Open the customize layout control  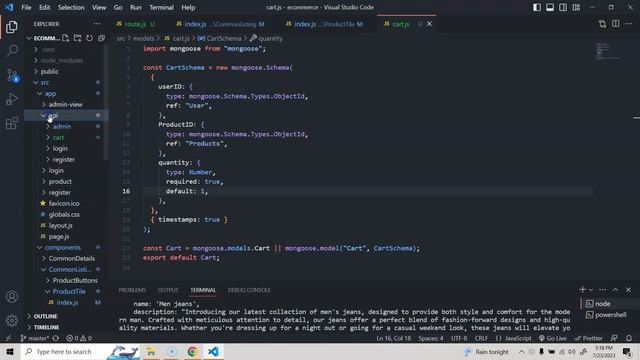pyautogui.click(x=576, y=7)
